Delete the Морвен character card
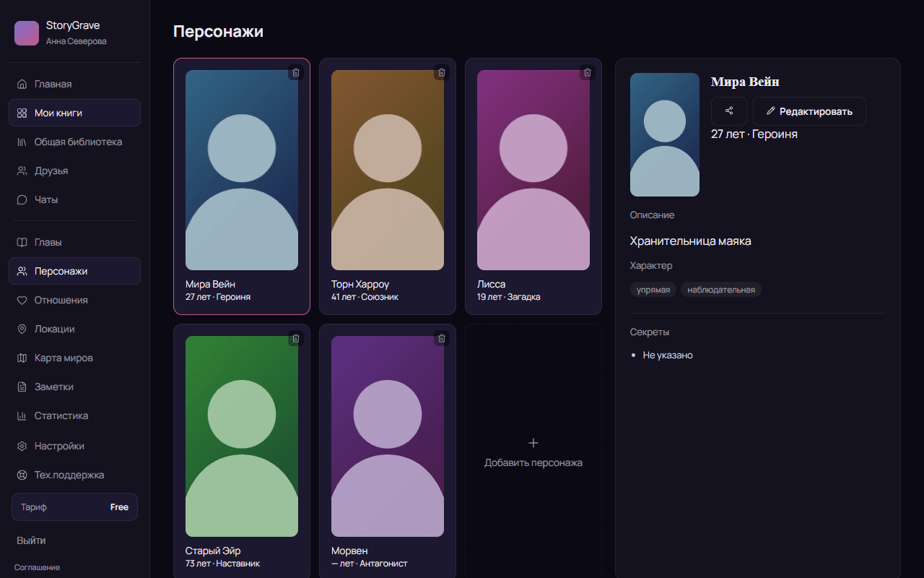This screenshot has width=924, height=578. click(442, 338)
